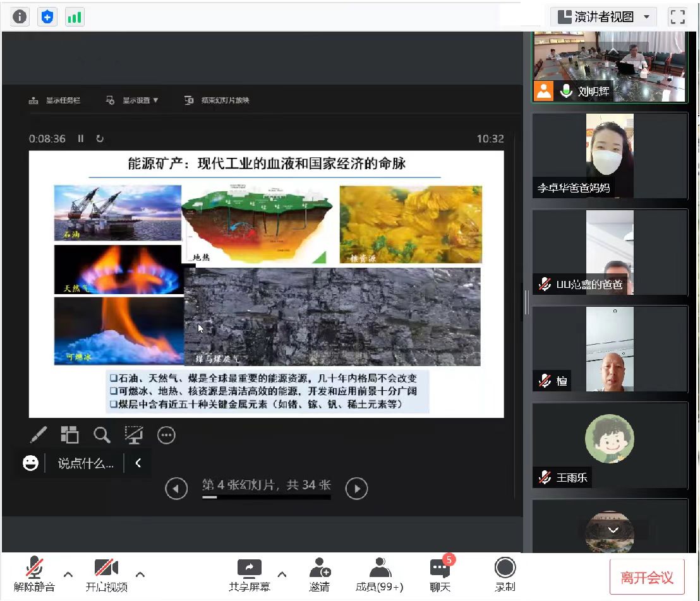The width and height of the screenshot is (700, 601).
Task: Open the slide magnifier zoom tool
Action: tap(102, 435)
